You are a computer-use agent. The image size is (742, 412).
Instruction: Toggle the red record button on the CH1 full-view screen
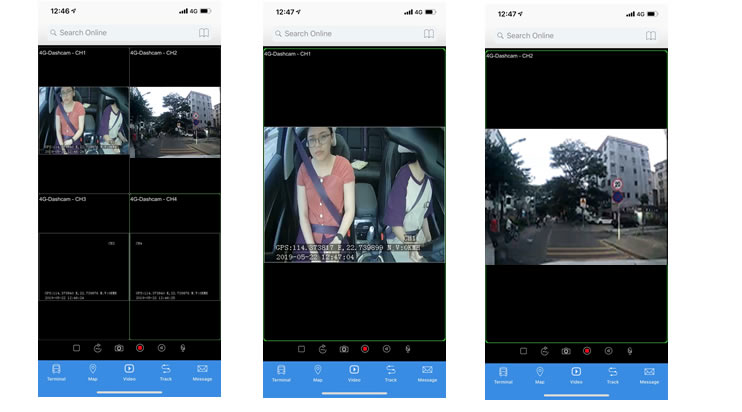point(365,349)
